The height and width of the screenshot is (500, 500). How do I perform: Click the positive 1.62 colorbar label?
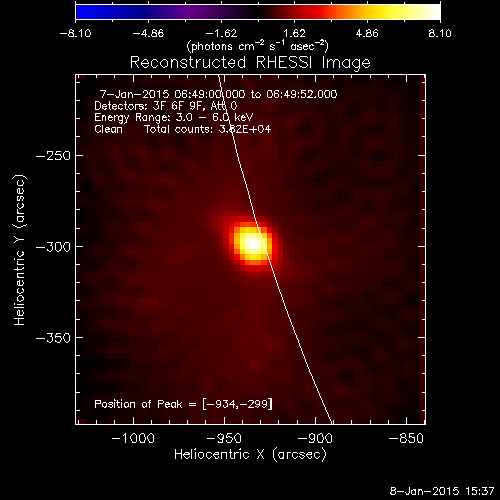tap(294, 33)
